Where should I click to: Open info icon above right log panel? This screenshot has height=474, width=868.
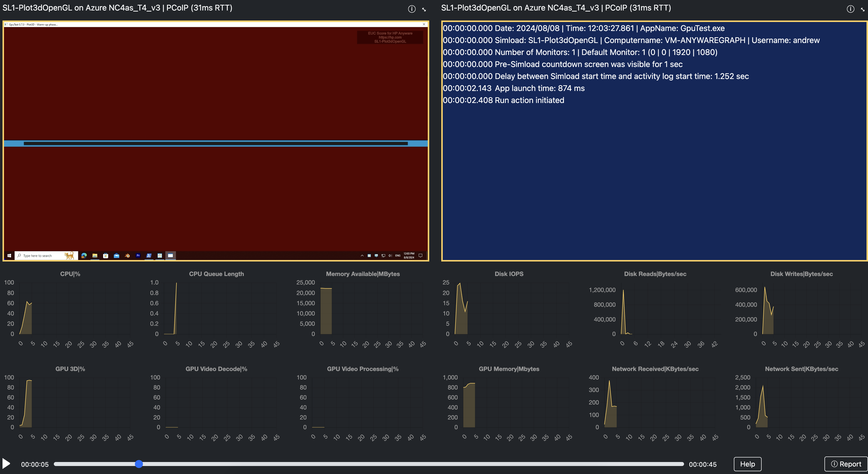850,9
